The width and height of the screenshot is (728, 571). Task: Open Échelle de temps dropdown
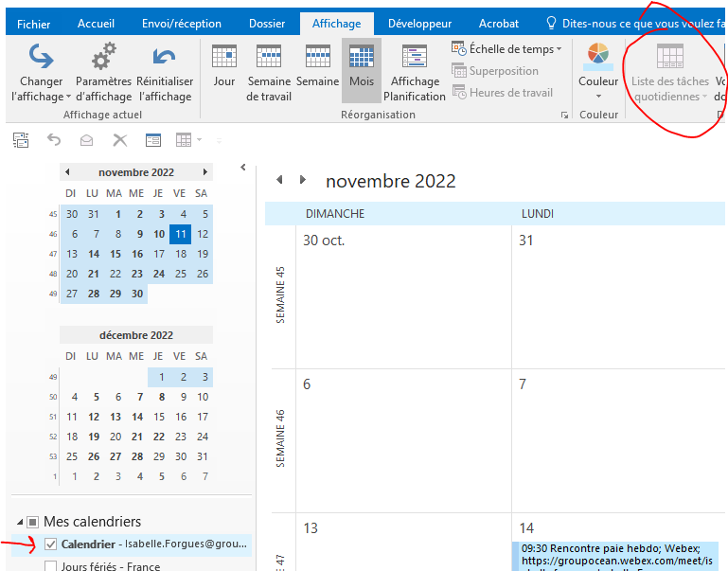point(507,48)
